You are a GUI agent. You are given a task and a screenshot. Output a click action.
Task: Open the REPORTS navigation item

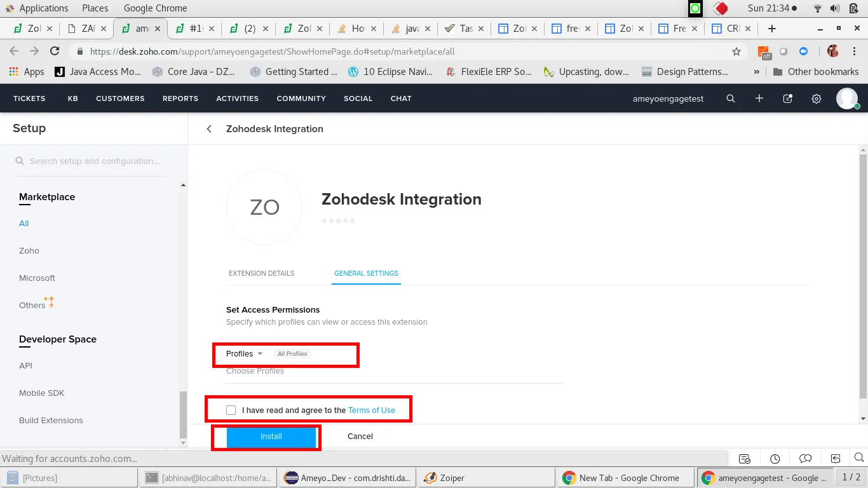click(180, 98)
